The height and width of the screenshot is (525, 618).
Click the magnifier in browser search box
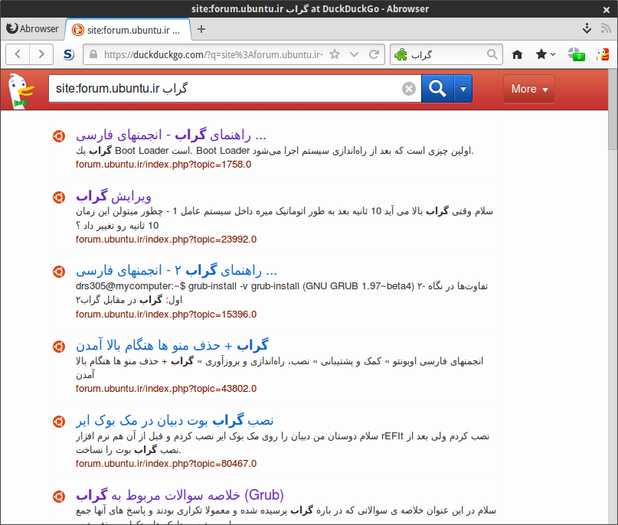[x=492, y=54]
